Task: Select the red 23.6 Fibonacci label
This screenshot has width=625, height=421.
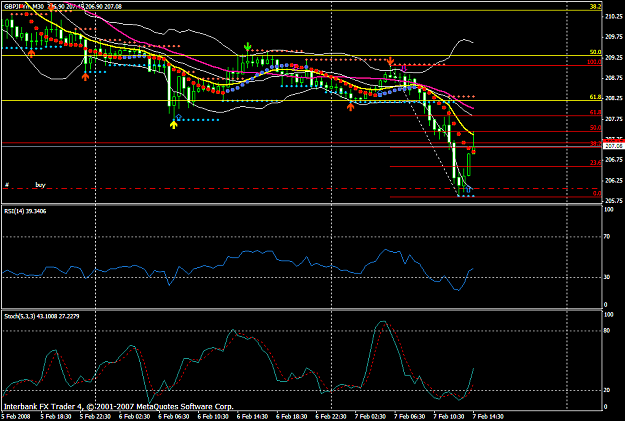Action: click(596, 163)
